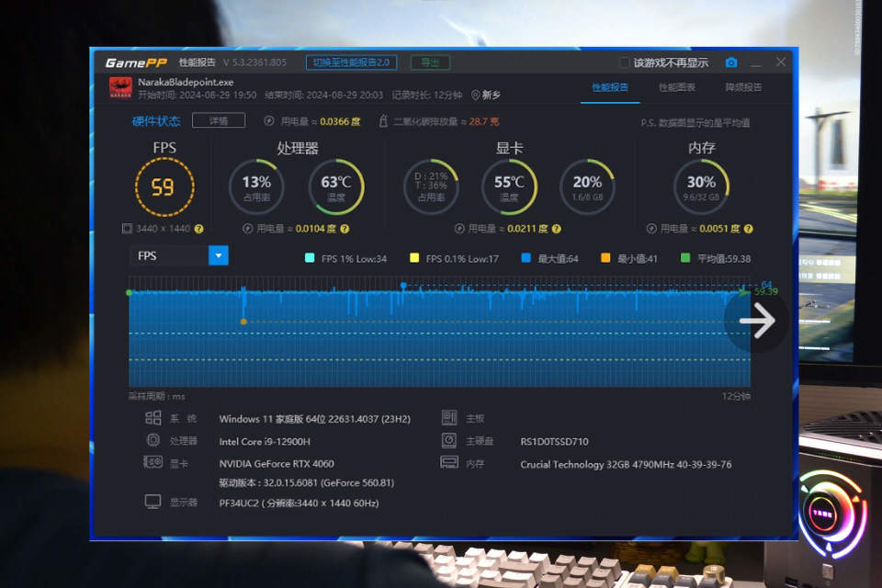Click the NarakaBladepoint game icon

pyautogui.click(x=120, y=88)
